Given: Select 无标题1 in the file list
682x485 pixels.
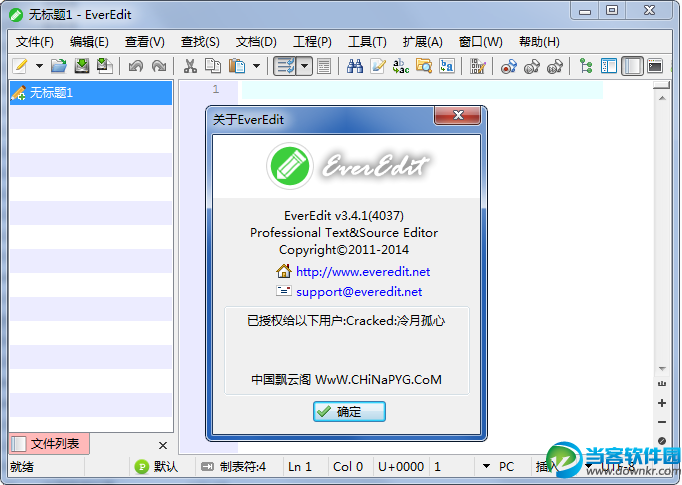Looking at the screenshot, I should pos(91,93).
